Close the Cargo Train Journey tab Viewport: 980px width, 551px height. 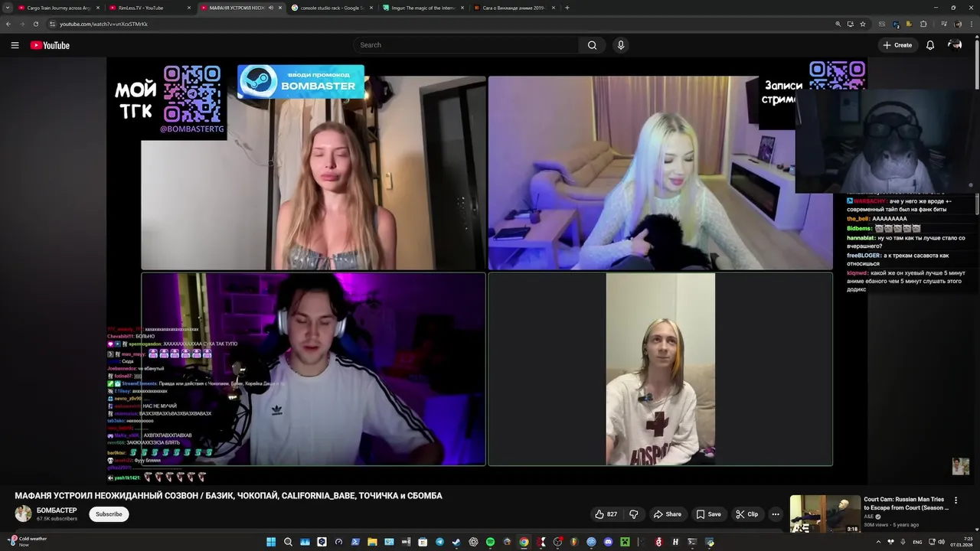tap(97, 8)
